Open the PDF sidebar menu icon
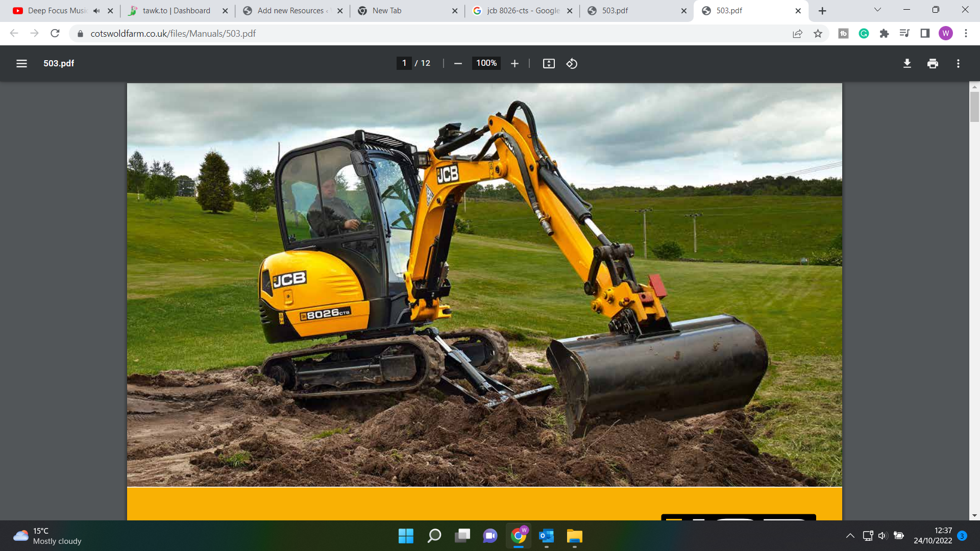Viewport: 980px width, 551px height. click(21, 63)
